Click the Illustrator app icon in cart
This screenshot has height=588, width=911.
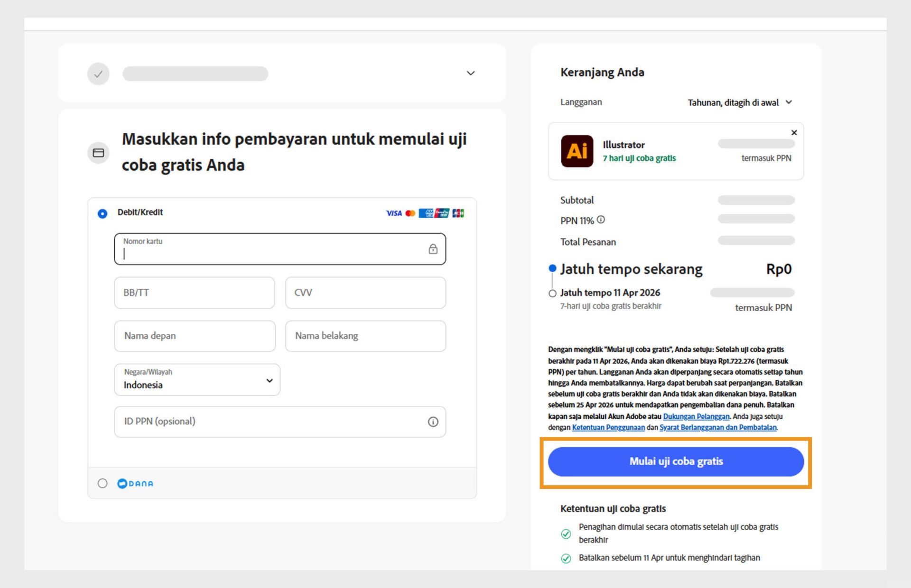(x=576, y=151)
